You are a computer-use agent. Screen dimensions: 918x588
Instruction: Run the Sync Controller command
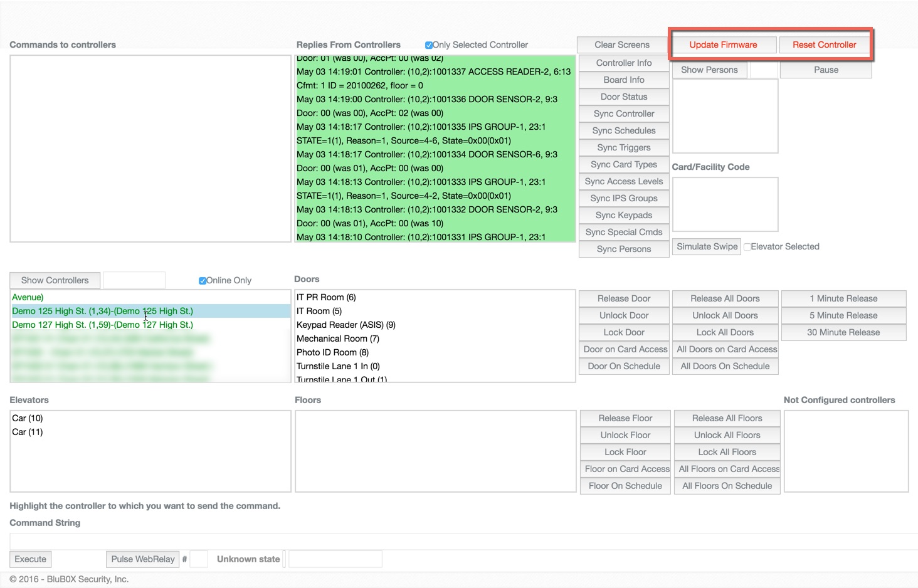pos(623,113)
